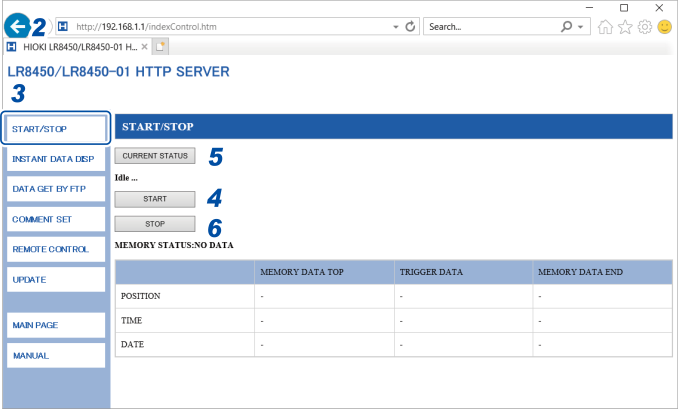
Task: Open DATA GET BY FTP menu item
Action: click(x=56, y=189)
